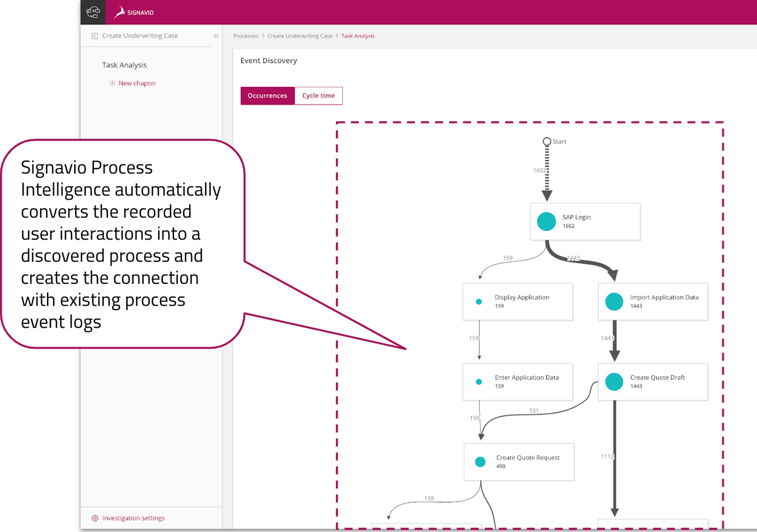Select the Display Application node
This screenshot has height=532, width=757.
coord(518,302)
